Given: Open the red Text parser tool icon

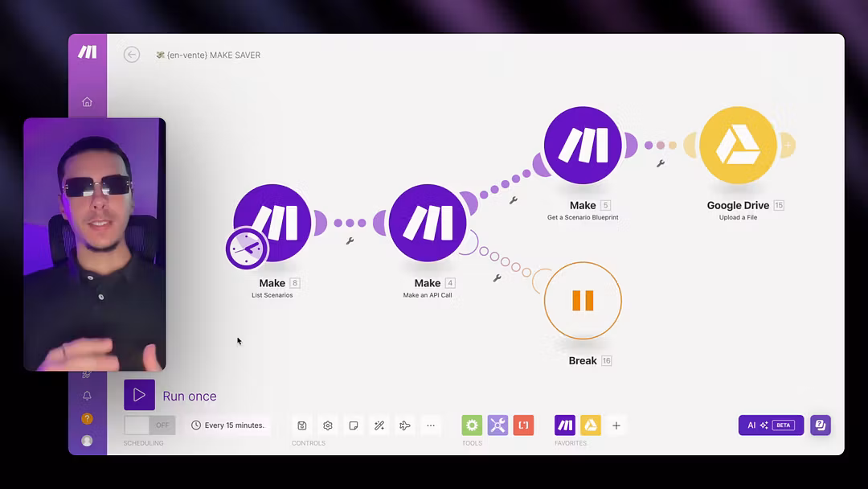Looking at the screenshot, I should (523, 425).
